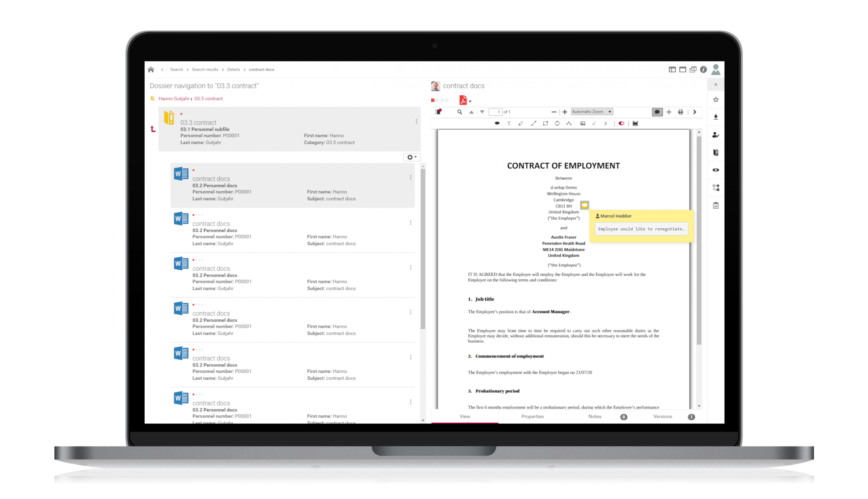Open the gear settings dropdown
This screenshot has height=499, width=868.
tap(411, 157)
